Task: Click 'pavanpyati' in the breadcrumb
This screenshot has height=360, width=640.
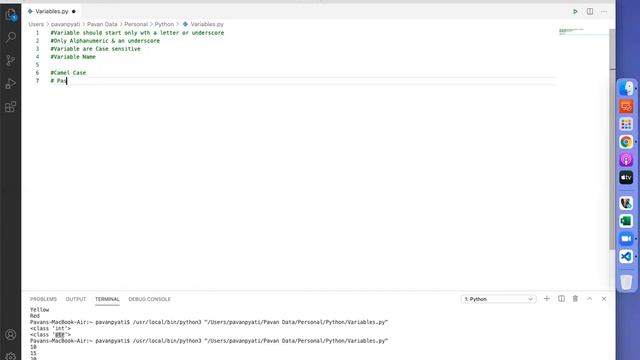Action: 65,24
